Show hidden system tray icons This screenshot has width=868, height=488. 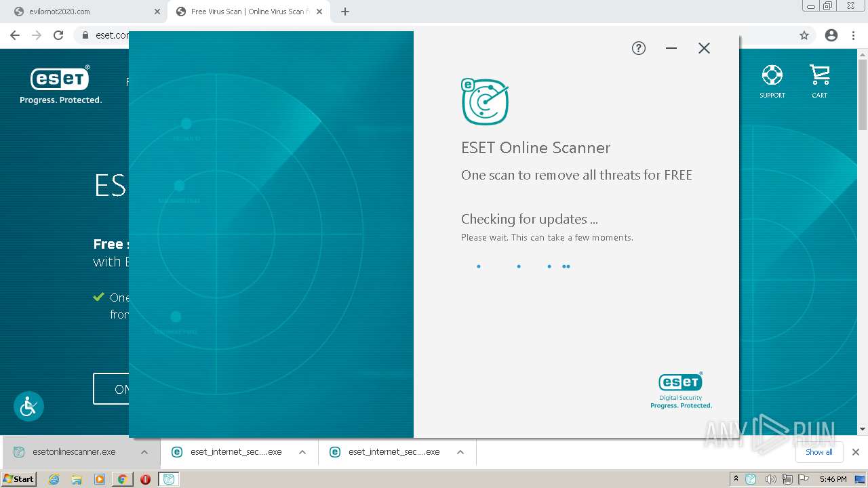pos(736,479)
